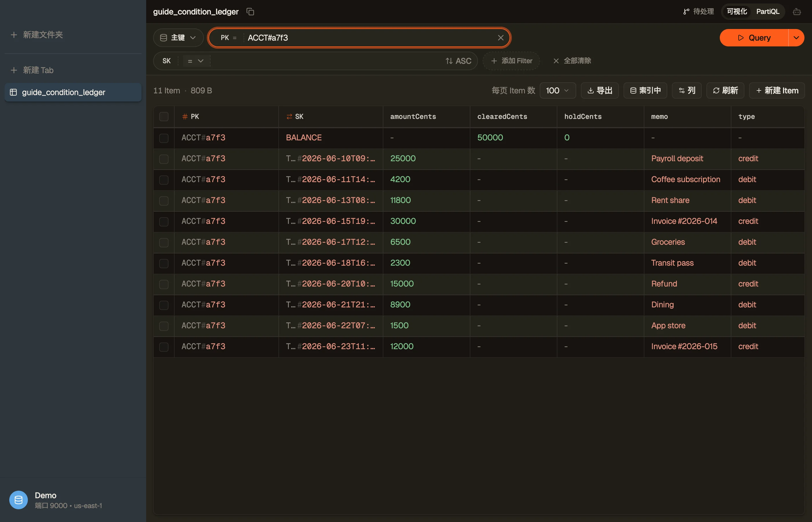Refresh results with 刷新
The image size is (812, 522).
click(725, 90)
